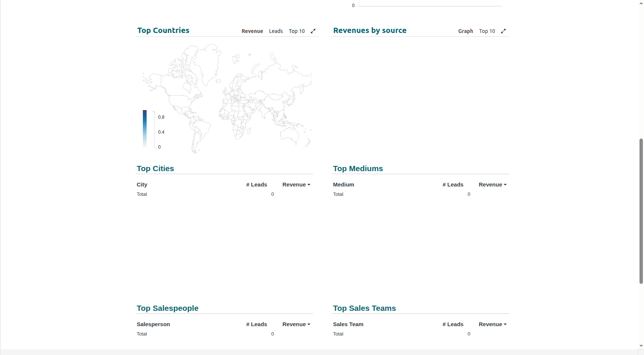
Task: Click # Leads column in Top Cities
Action: tap(257, 185)
